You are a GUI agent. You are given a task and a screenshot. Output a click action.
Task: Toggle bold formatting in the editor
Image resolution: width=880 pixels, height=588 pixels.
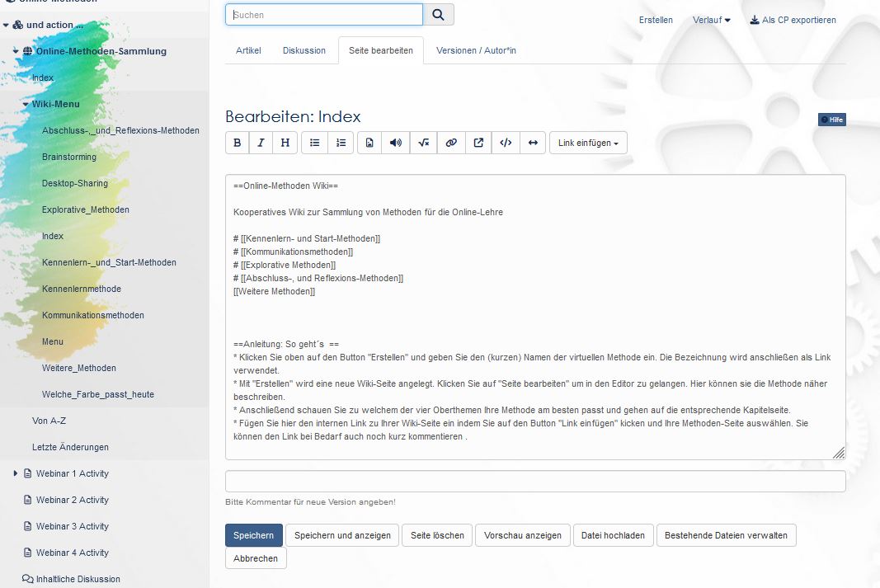(237, 142)
